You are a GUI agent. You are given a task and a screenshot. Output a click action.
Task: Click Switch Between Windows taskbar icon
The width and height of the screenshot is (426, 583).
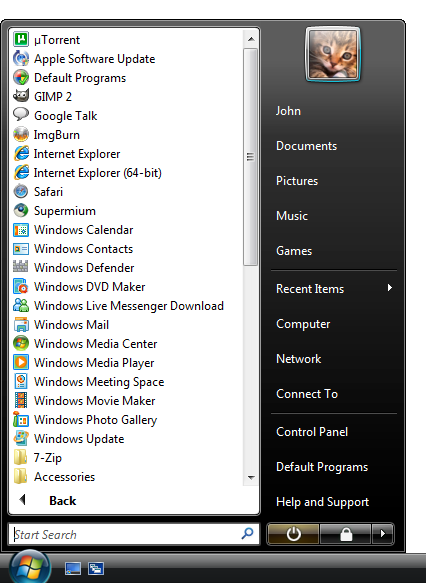coord(96,568)
